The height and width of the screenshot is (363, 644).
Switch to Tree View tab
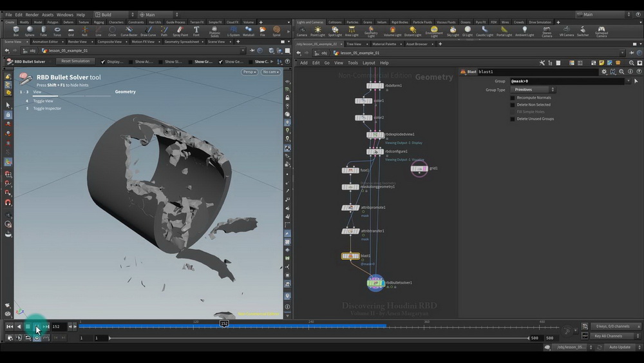tap(354, 44)
